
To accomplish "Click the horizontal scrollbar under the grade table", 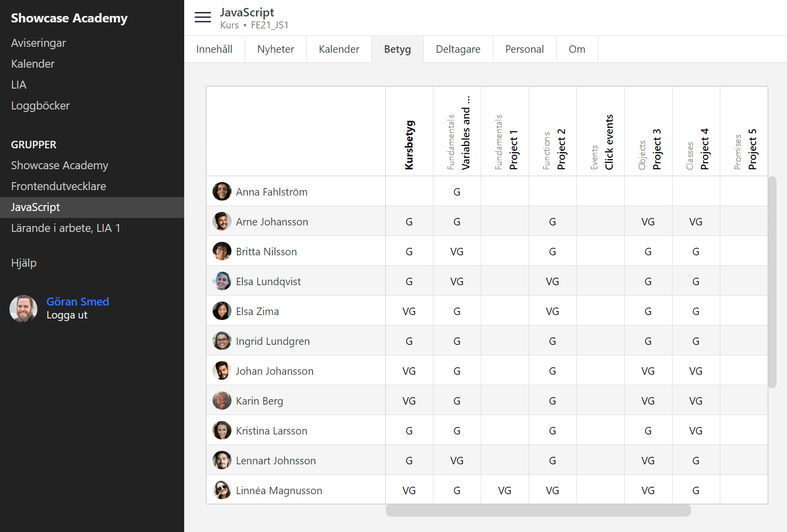I will click(538, 510).
